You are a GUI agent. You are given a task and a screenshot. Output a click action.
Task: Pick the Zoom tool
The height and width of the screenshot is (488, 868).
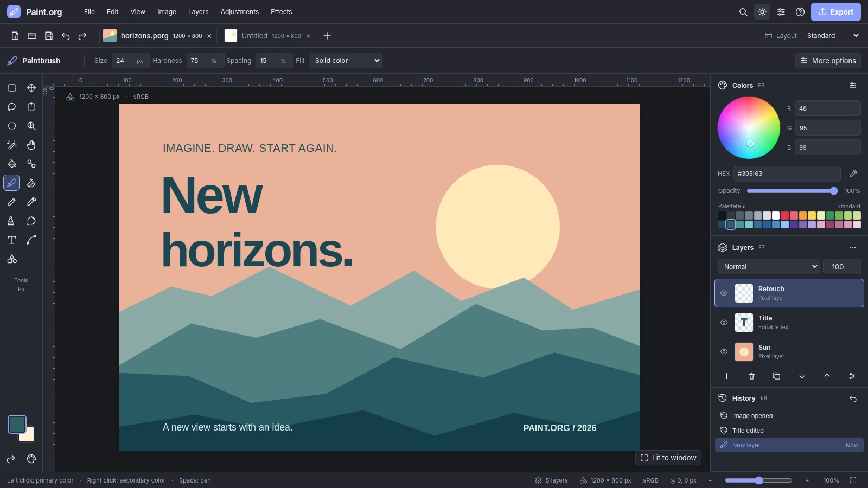click(x=31, y=126)
